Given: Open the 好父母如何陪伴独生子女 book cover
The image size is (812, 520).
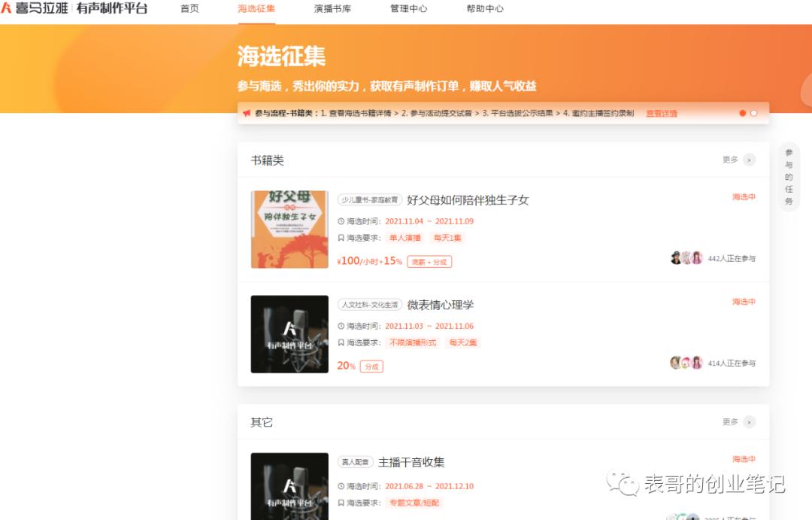Looking at the screenshot, I should pyautogui.click(x=289, y=227).
